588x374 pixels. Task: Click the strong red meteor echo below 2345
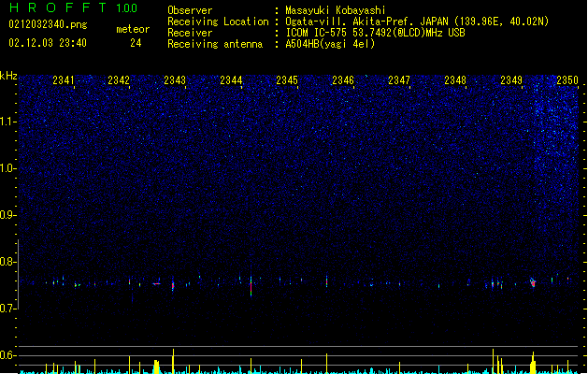coord(251,287)
